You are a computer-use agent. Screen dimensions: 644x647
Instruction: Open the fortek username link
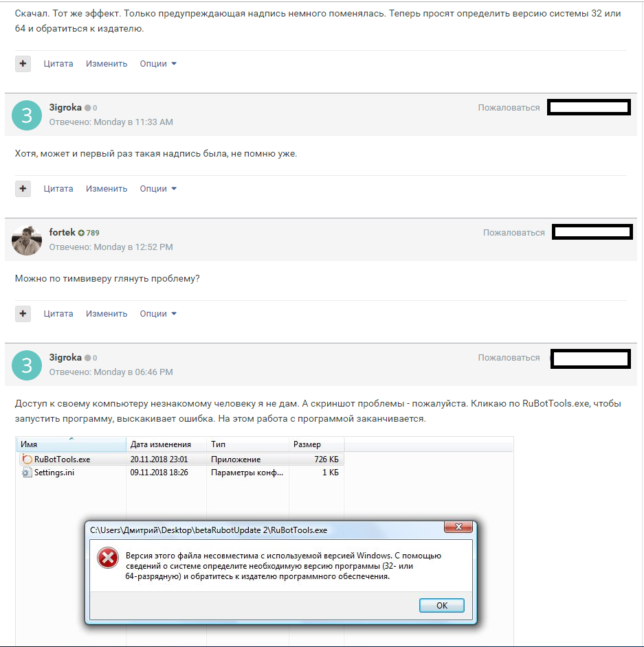(x=63, y=232)
